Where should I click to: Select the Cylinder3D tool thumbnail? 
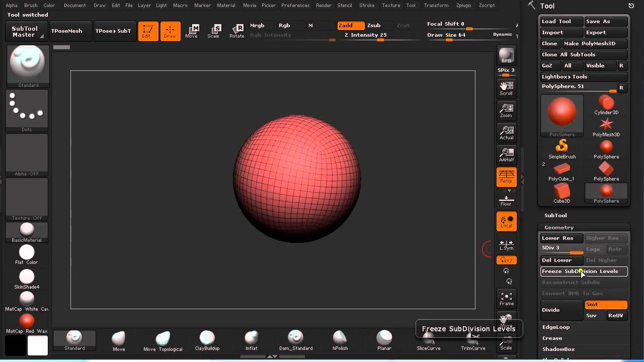click(x=606, y=106)
